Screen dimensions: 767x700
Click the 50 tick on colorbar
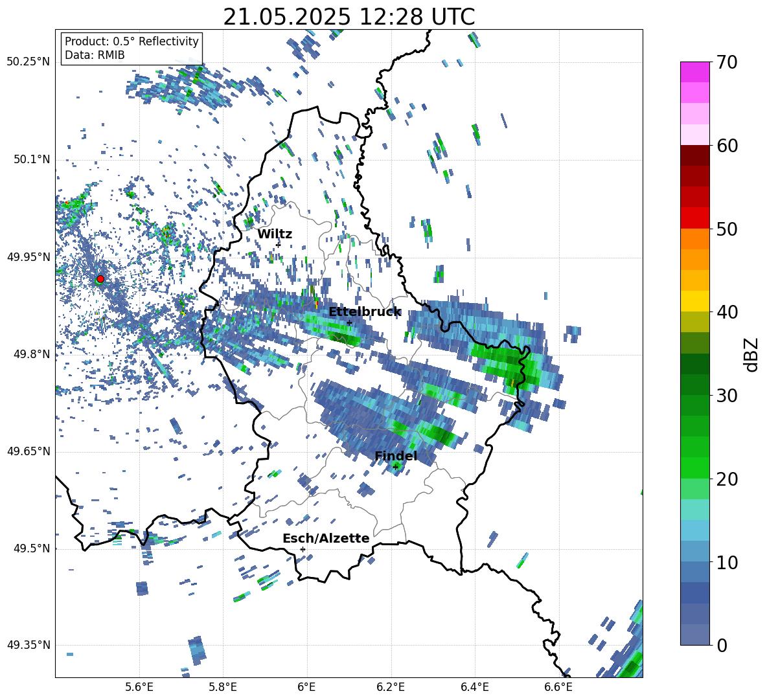click(x=727, y=229)
